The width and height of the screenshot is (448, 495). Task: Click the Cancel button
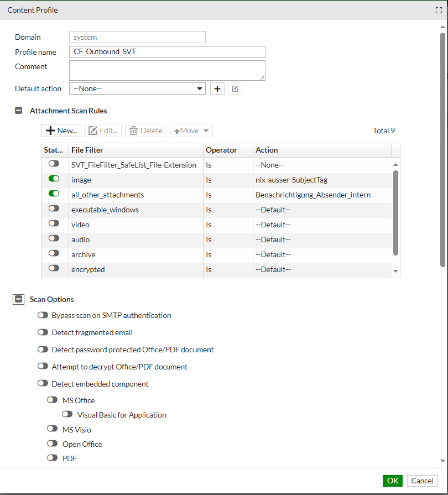(422, 481)
